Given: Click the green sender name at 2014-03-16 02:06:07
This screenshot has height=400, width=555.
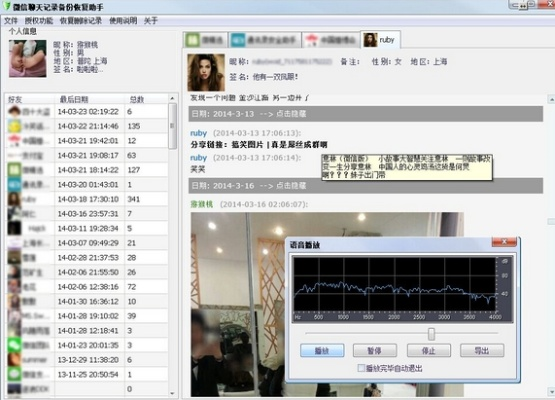Looking at the screenshot, I should 202,204.
